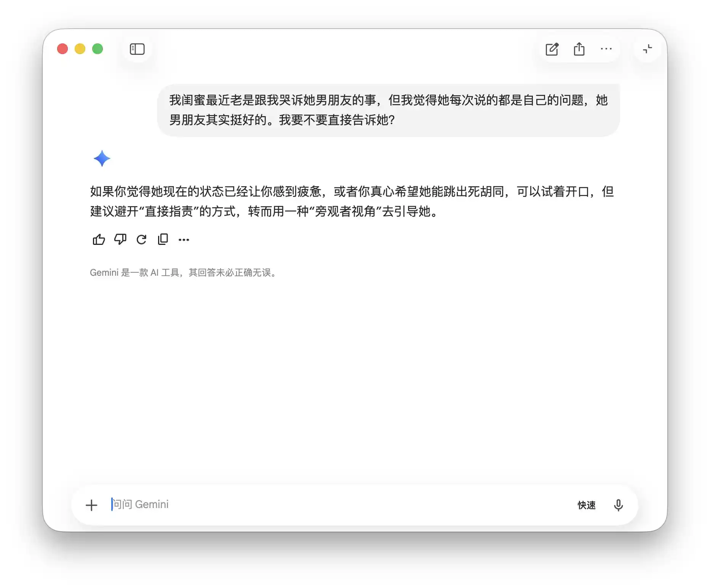Start a new chat with compose icon

coord(552,49)
